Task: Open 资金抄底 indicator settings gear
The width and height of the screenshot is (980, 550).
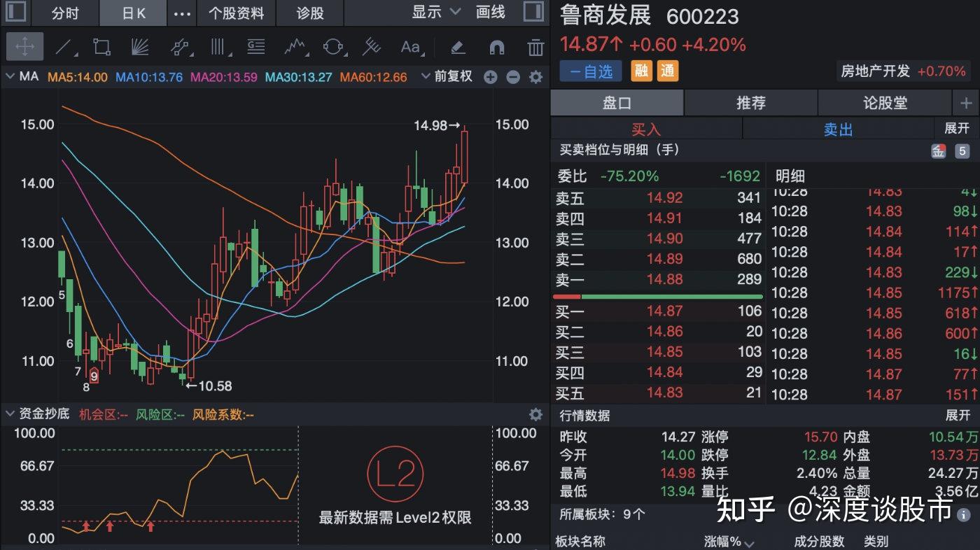Action: 535,414
